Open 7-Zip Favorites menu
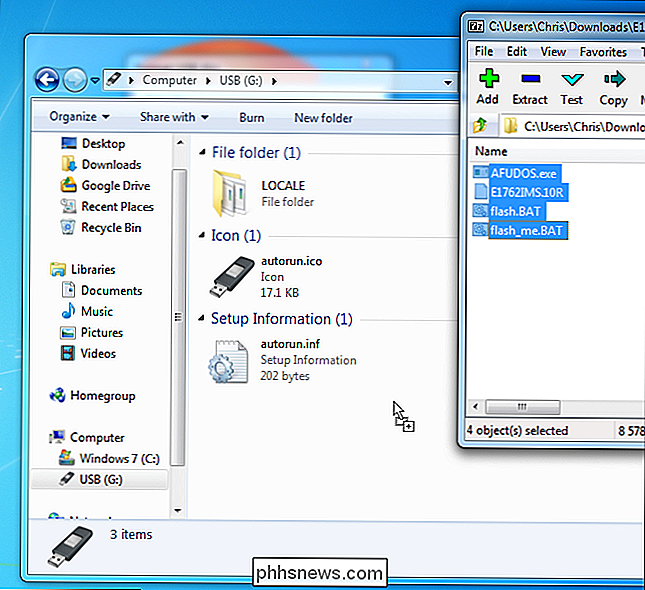This screenshot has width=645, height=590. (x=603, y=52)
